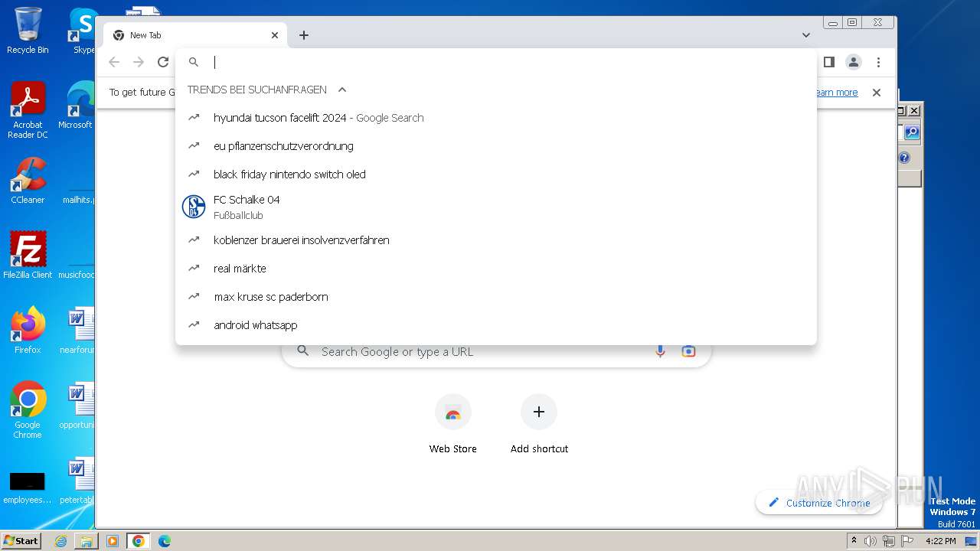Select suggestion black friday nintendo switch oled
This screenshot has height=551, width=980.
(496, 174)
